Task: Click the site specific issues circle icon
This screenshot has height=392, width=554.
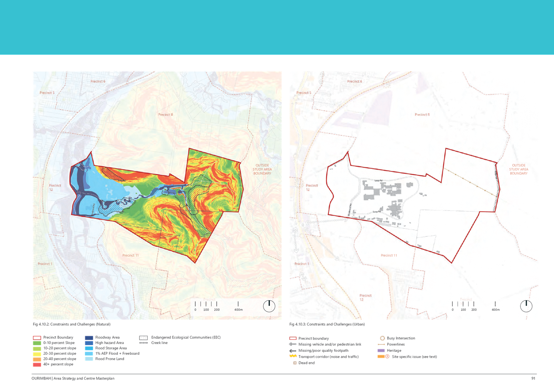Action: (x=387, y=356)
